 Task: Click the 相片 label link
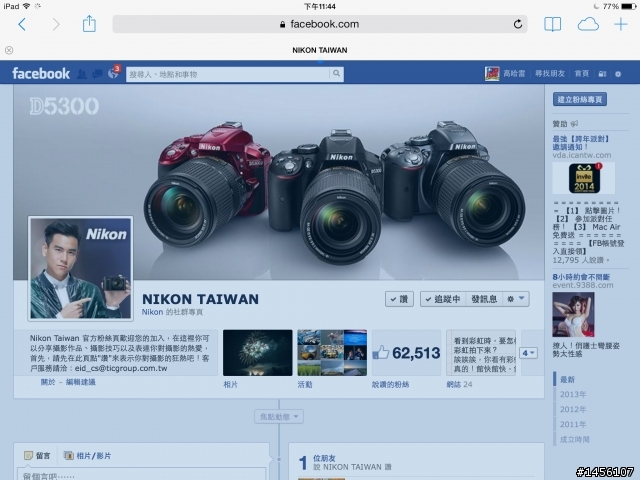coord(230,384)
